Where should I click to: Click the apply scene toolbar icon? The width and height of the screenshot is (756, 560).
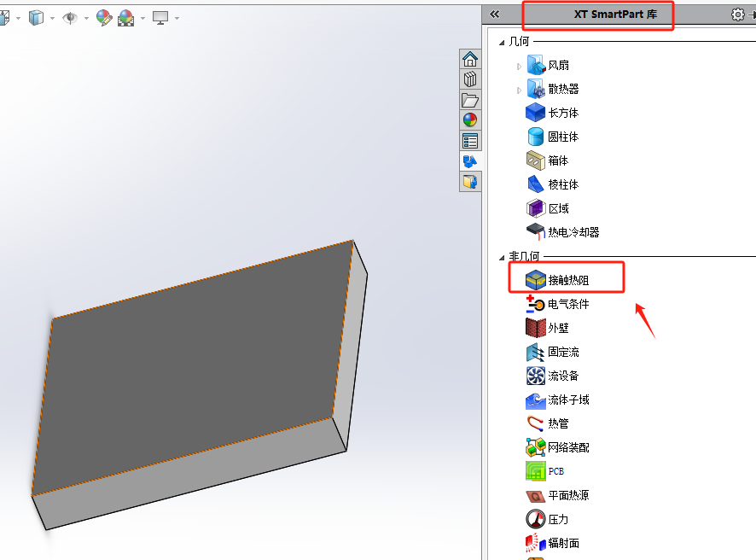[x=125, y=18]
